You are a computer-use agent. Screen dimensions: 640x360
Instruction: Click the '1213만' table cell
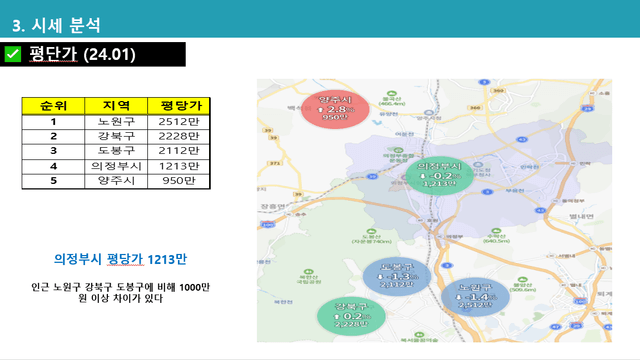179,166
